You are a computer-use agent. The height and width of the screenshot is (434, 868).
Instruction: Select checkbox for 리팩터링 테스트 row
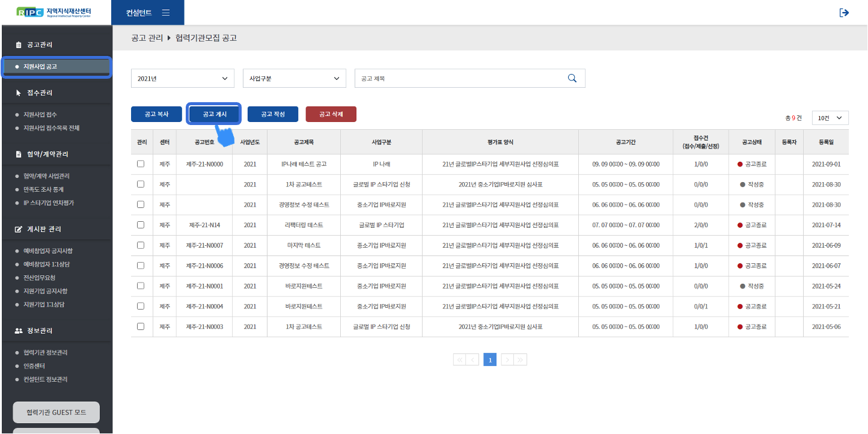pos(141,225)
